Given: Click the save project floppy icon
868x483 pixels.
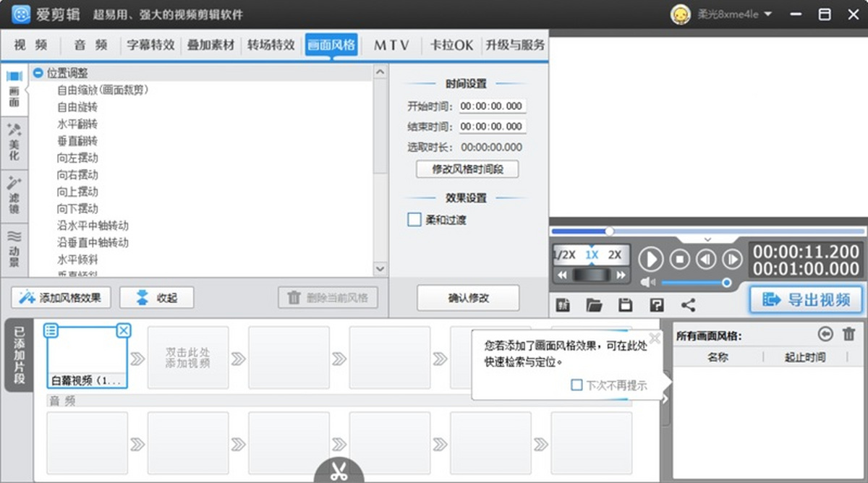Looking at the screenshot, I should click(x=626, y=305).
